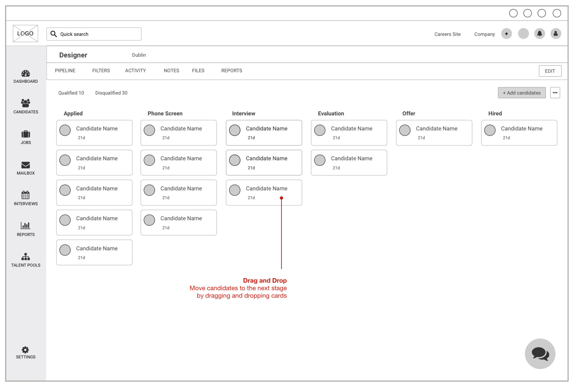Switch to the Filters tab
Screen dimensions: 575x392
(101, 71)
